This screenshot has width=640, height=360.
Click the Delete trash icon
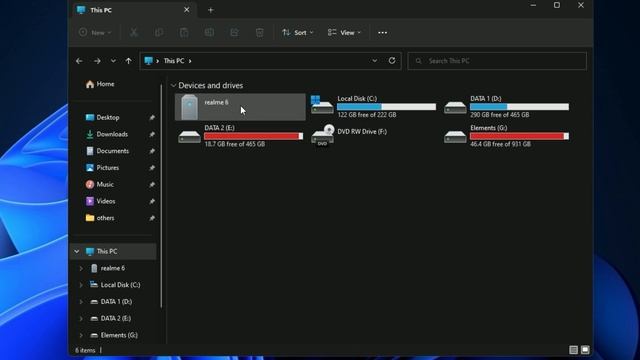(260, 33)
